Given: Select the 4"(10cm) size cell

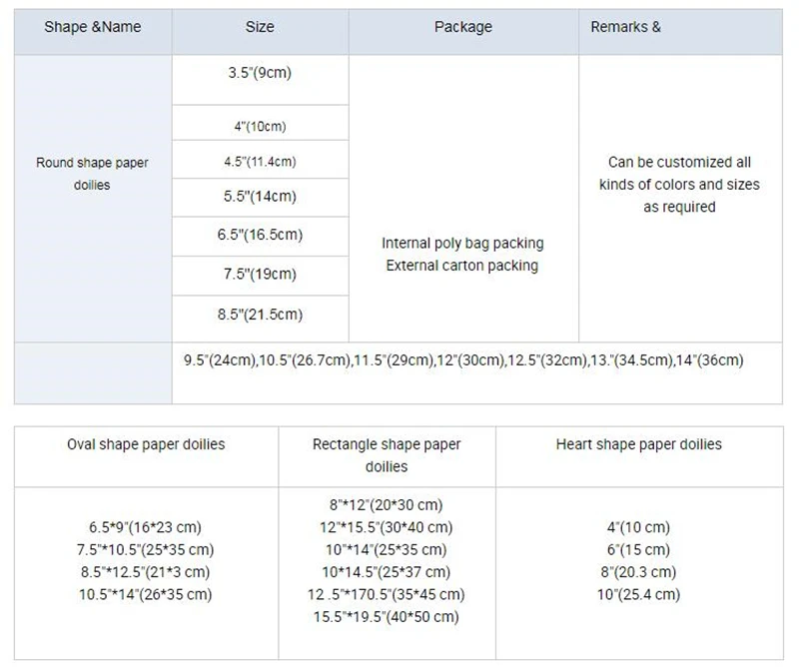Looking at the screenshot, I should click(x=260, y=126).
